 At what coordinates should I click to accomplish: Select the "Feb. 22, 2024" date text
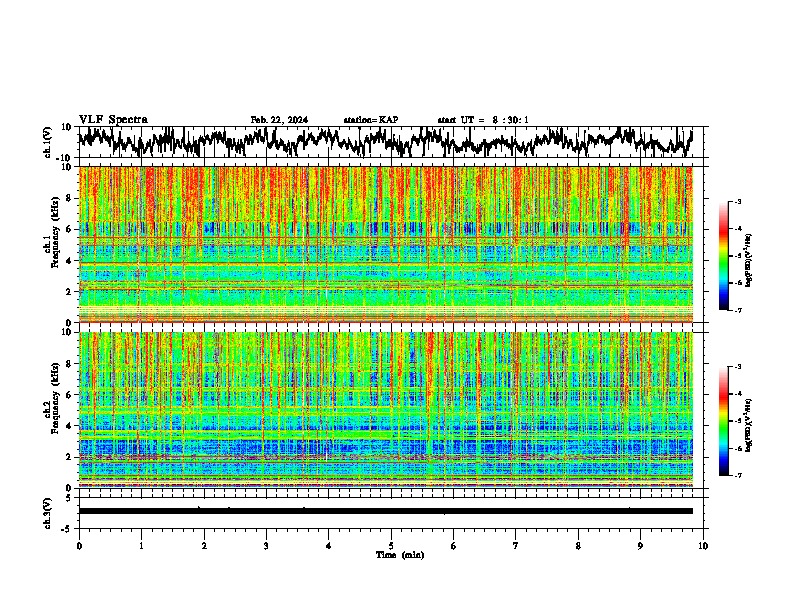[x=279, y=120]
